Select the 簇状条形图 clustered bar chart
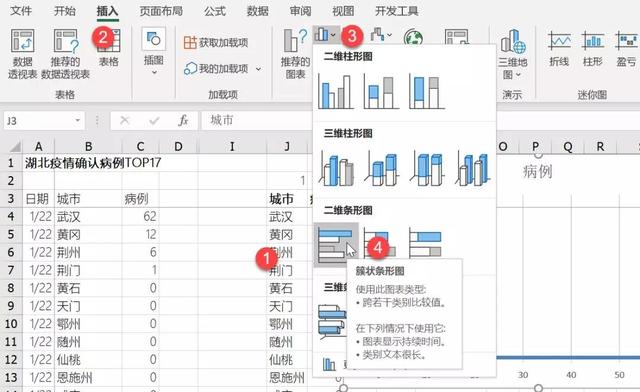Viewport: 640px width, 392px height. click(336, 245)
